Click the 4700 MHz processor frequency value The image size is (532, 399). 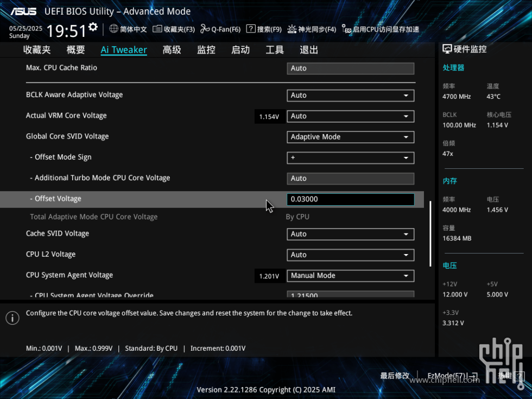457,97
